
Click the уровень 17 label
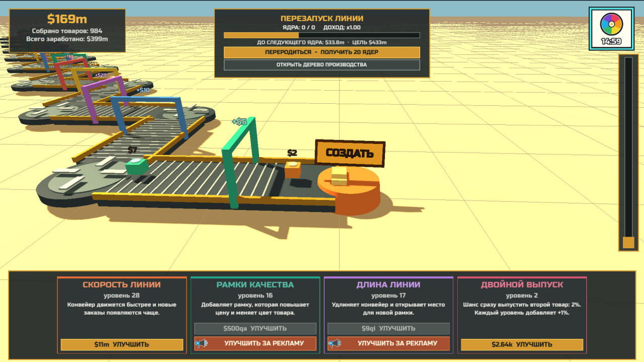click(x=388, y=296)
